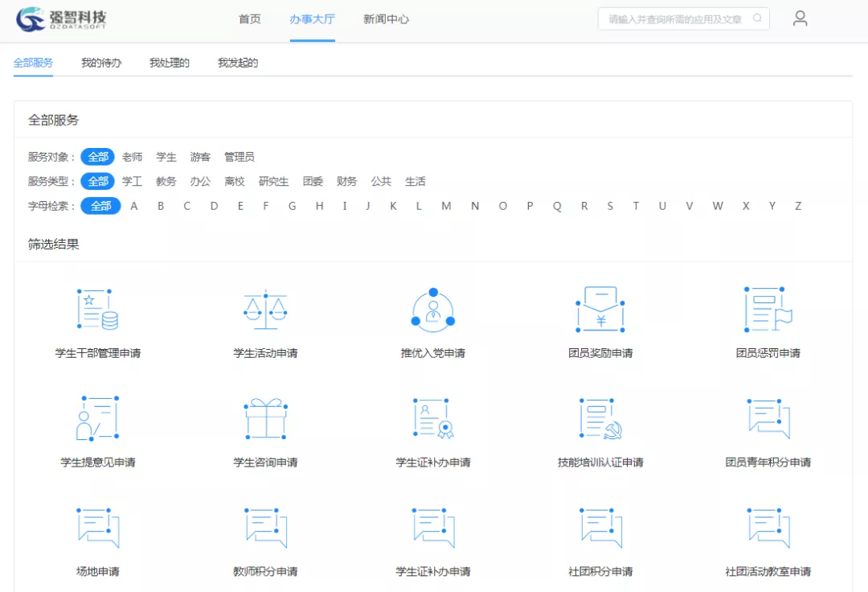The width and height of the screenshot is (868, 592).
Task: Go to 首页 in top navigation
Action: (x=250, y=19)
